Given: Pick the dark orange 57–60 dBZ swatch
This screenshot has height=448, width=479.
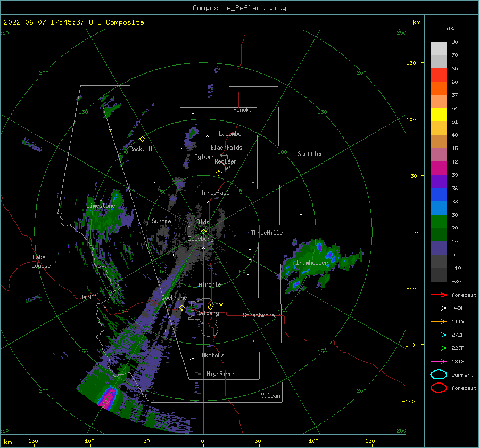Looking at the screenshot, I should click(x=439, y=88).
